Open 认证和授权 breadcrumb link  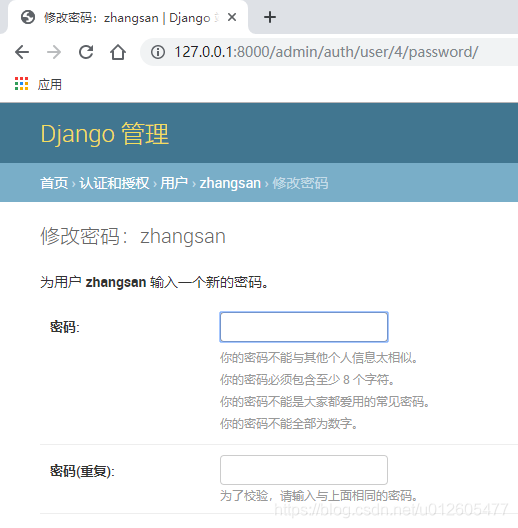(114, 183)
